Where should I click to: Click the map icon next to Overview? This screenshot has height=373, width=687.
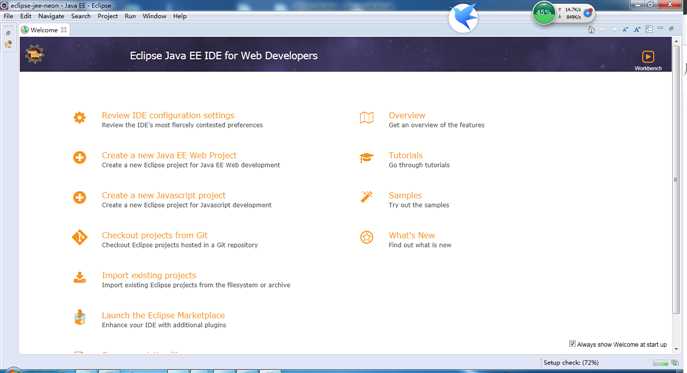(x=367, y=117)
